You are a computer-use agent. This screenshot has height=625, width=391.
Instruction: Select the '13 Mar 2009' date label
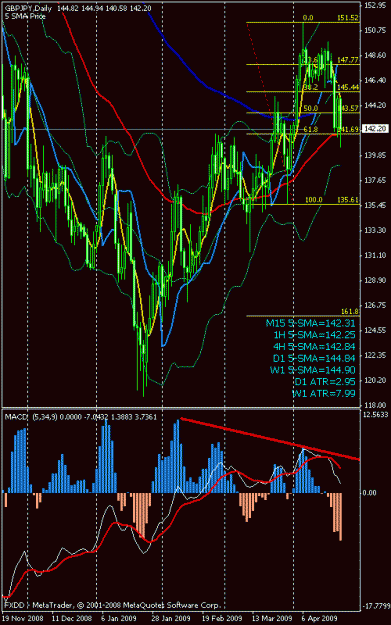[272, 618]
